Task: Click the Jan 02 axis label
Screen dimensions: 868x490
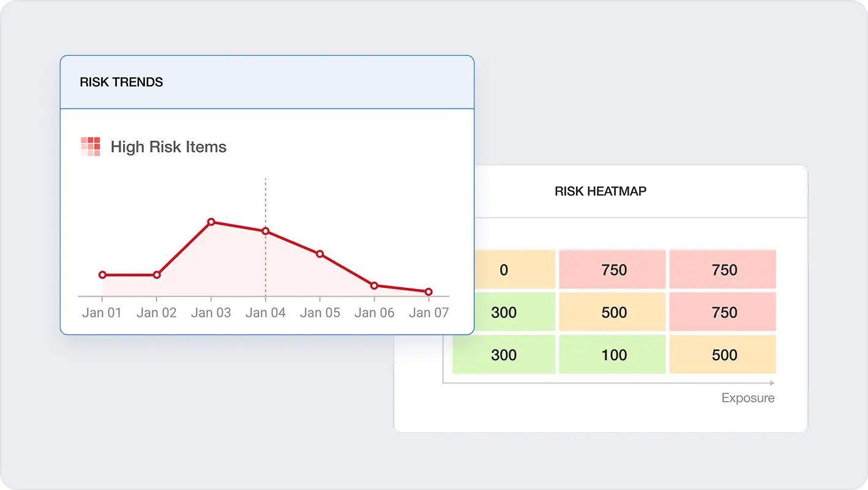Action: click(157, 312)
